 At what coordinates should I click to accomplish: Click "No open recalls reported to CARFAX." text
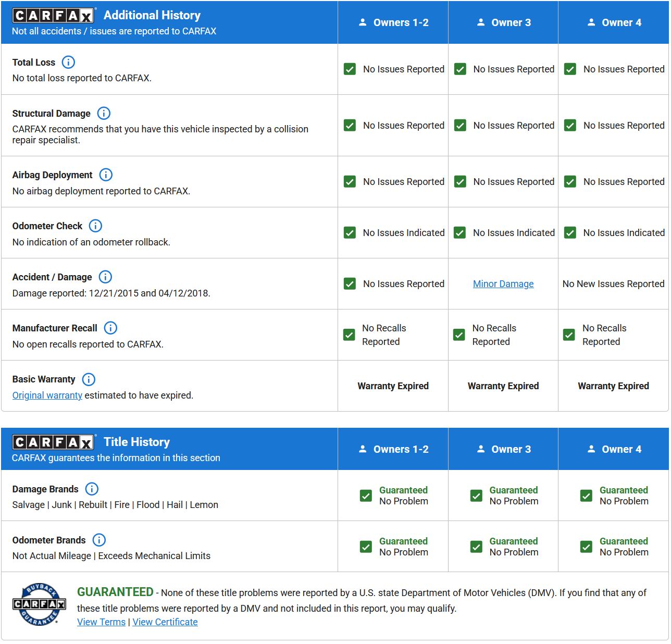(x=88, y=344)
